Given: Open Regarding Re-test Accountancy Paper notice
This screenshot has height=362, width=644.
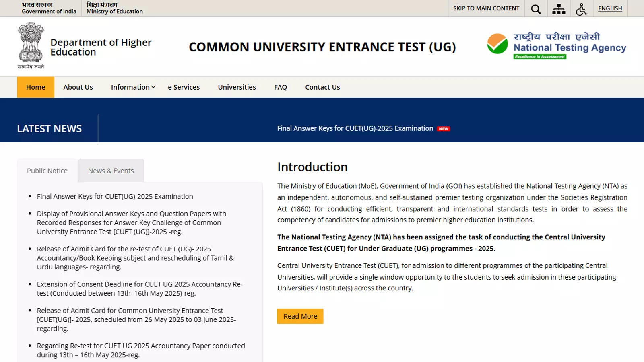Looking at the screenshot, I should pos(141,350).
